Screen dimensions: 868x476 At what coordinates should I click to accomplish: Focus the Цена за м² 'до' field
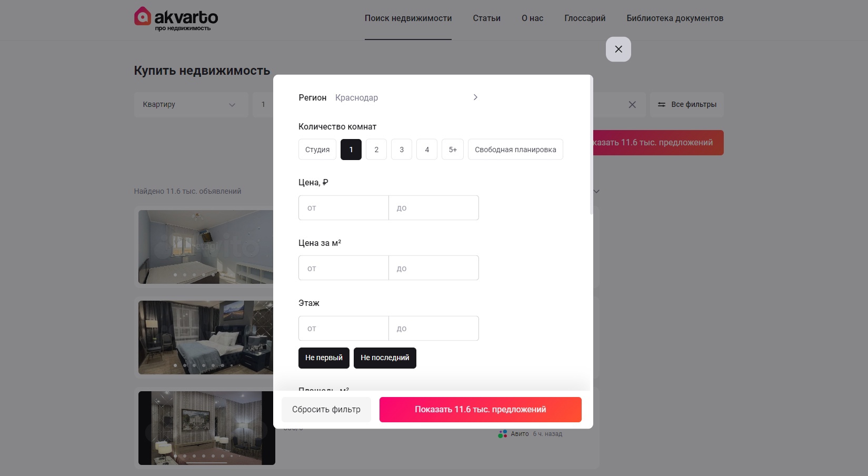[x=434, y=268]
